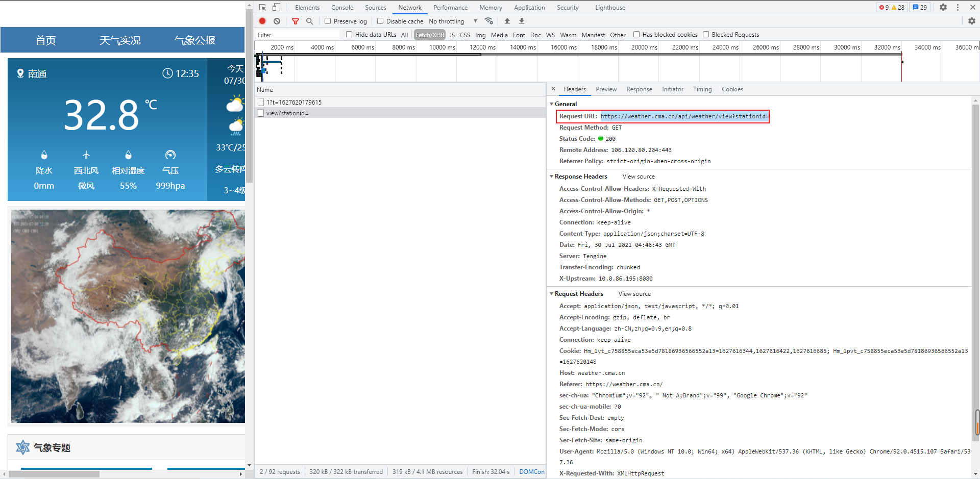This screenshot has width=980, height=479.
Task: Tick checkbox for view?stationid= request
Action: (261, 113)
